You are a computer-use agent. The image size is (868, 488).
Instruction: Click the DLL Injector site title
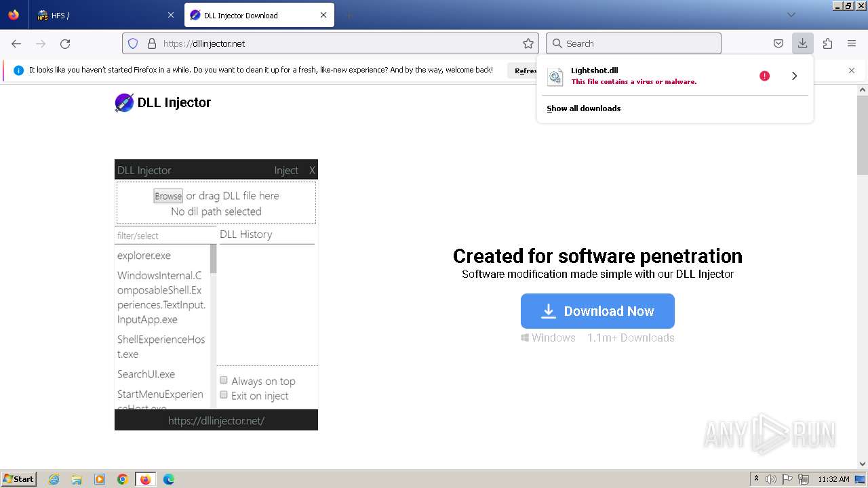(174, 102)
